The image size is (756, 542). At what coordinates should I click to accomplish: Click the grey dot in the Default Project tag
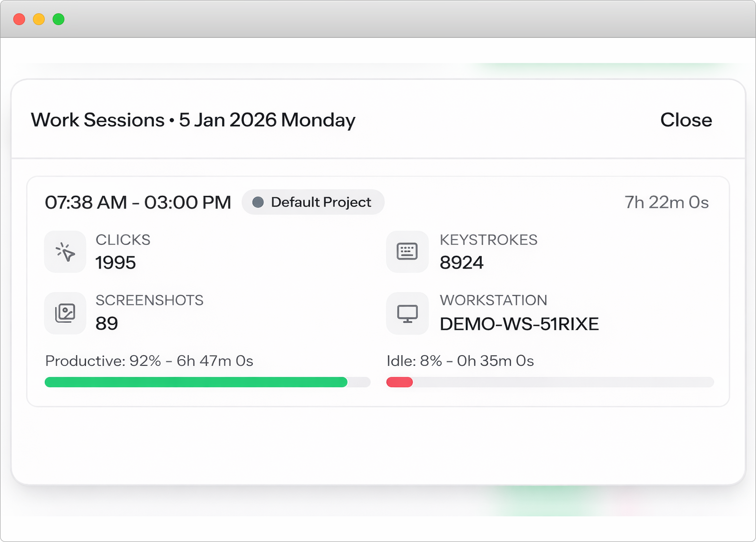(258, 202)
